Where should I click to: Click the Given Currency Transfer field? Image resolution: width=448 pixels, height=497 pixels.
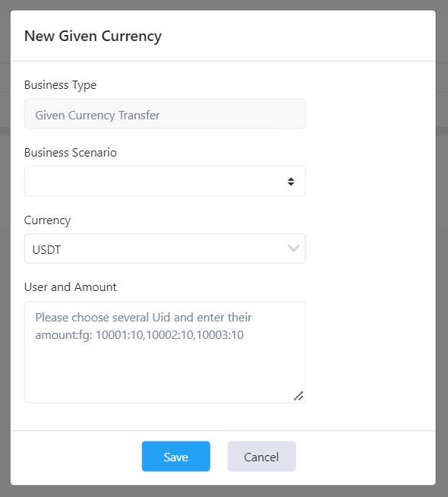[x=165, y=113]
